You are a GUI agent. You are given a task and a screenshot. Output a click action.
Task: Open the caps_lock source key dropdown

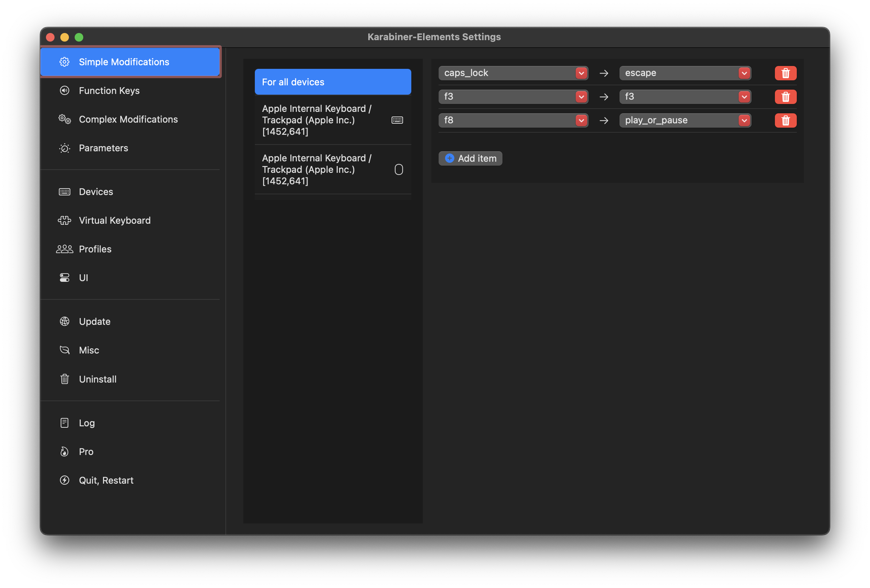(x=581, y=73)
